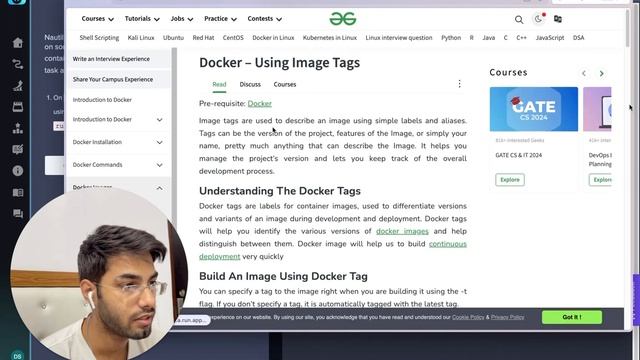Click Explore under GATE CS & IT 2024

(510, 180)
